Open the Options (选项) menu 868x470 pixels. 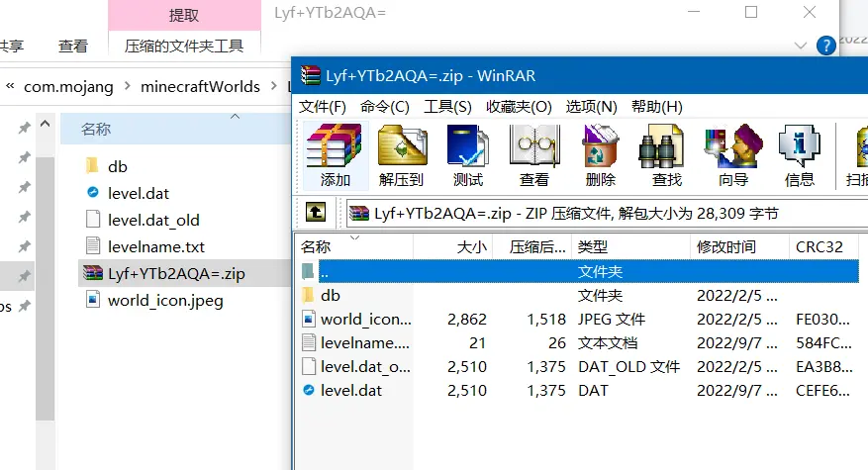click(591, 106)
